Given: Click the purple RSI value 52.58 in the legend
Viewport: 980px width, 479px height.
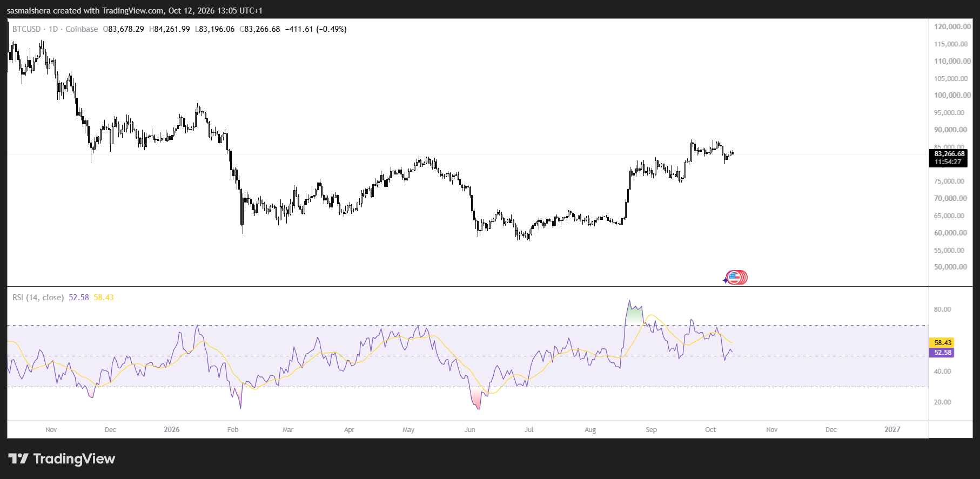Looking at the screenshot, I should tap(79, 298).
